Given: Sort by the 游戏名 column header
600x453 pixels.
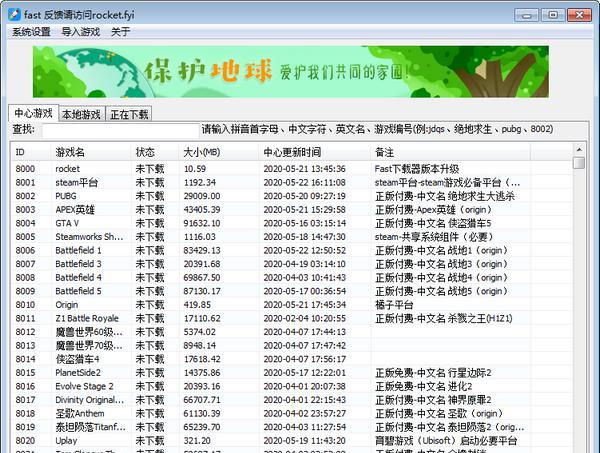Looking at the screenshot, I should click(91, 152).
